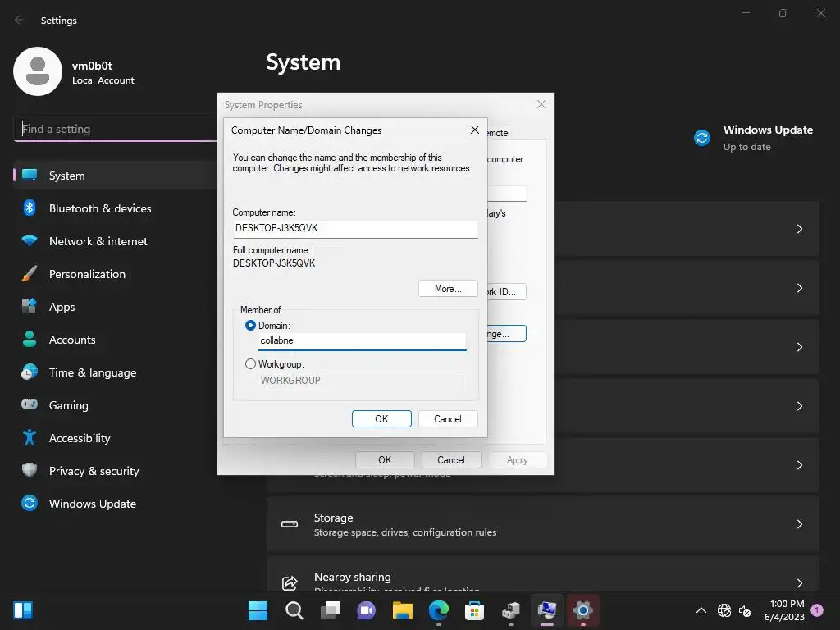Image resolution: width=840 pixels, height=630 pixels.
Task: Close the System Properties window
Action: 541,104
